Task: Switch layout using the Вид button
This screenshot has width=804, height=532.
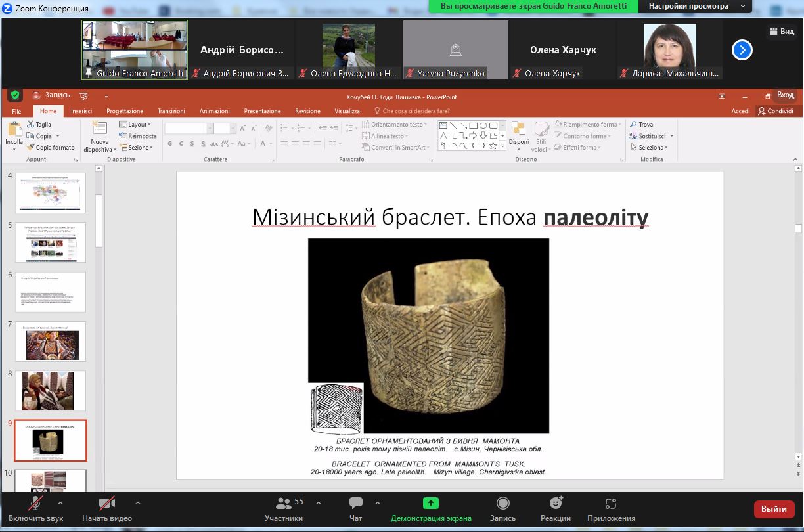Action: tap(781, 32)
